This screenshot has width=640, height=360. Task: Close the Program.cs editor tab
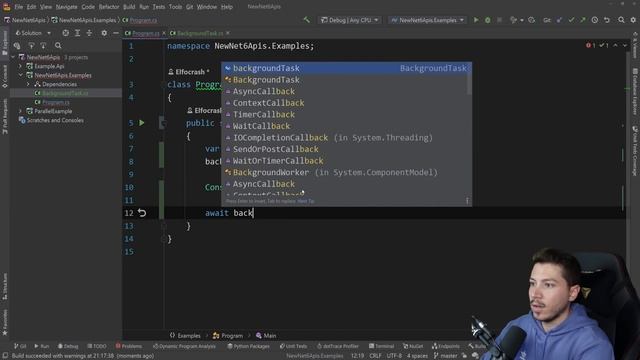click(164, 33)
